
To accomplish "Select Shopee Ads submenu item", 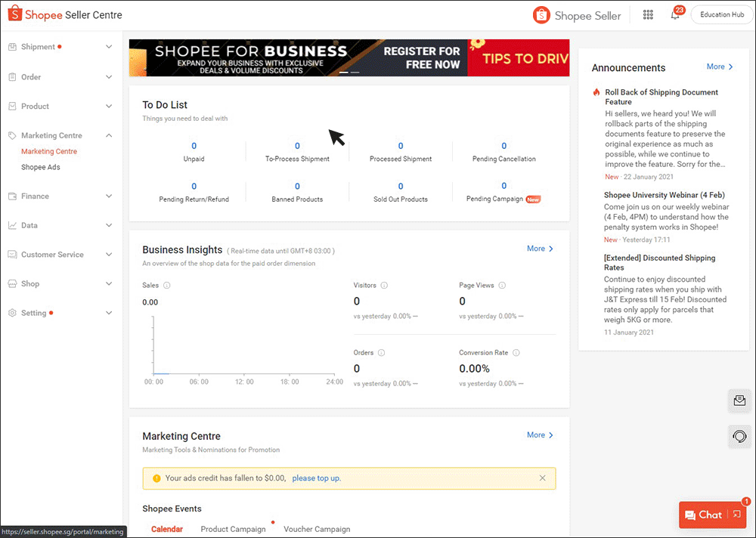I will tap(41, 167).
